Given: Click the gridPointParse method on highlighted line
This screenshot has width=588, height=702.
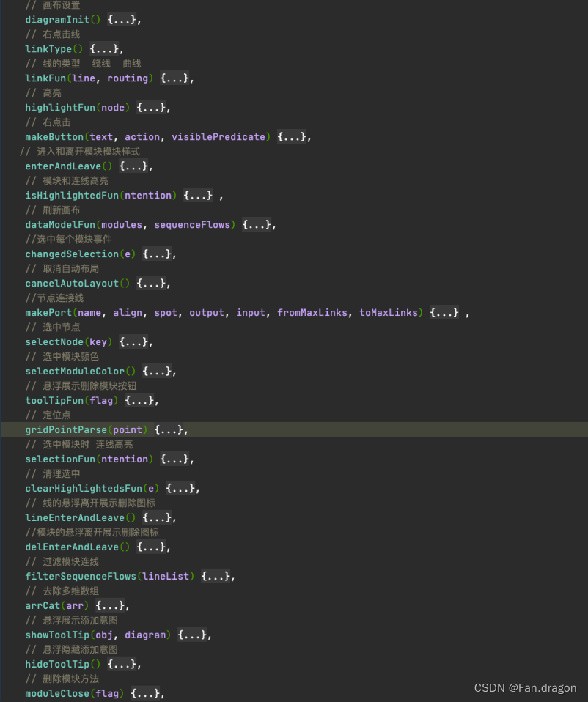Looking at the screenshot, I should pos(66,430).
